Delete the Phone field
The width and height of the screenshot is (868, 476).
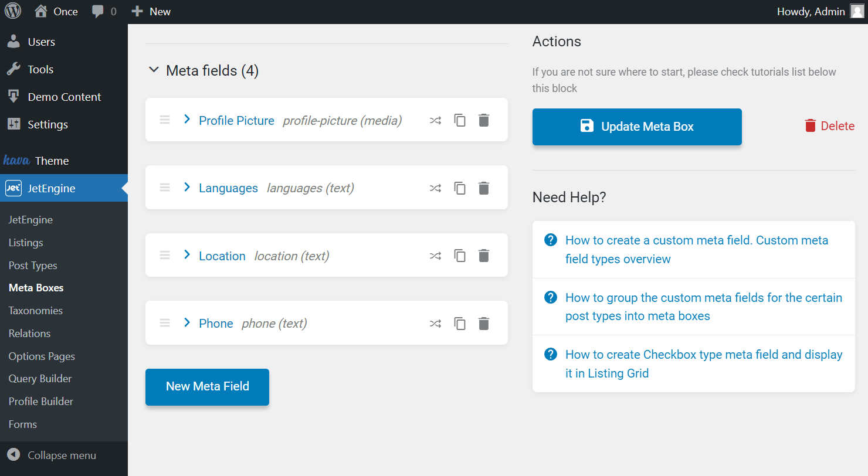[x=483, y=324]
